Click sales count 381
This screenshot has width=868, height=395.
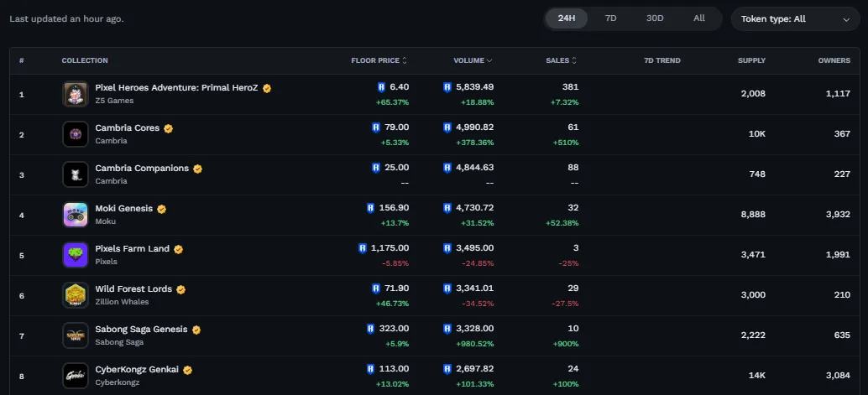click(x=570, y=87)
